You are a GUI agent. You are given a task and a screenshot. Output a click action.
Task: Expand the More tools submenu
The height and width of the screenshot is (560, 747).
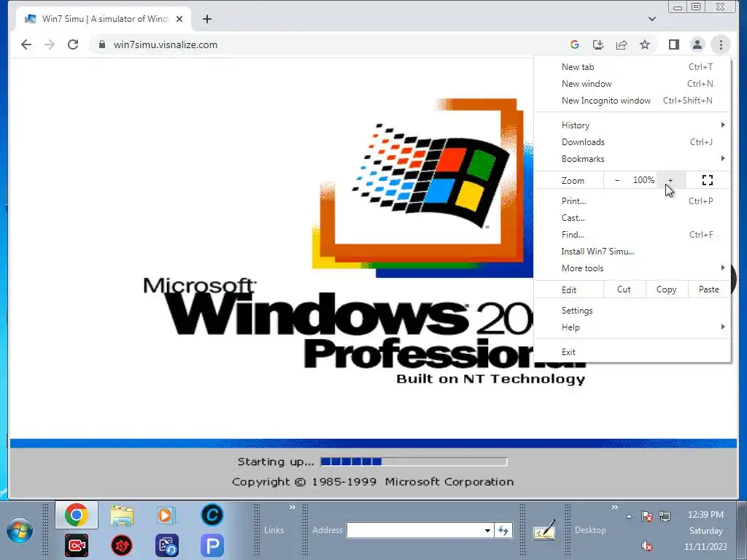[632, 268]
